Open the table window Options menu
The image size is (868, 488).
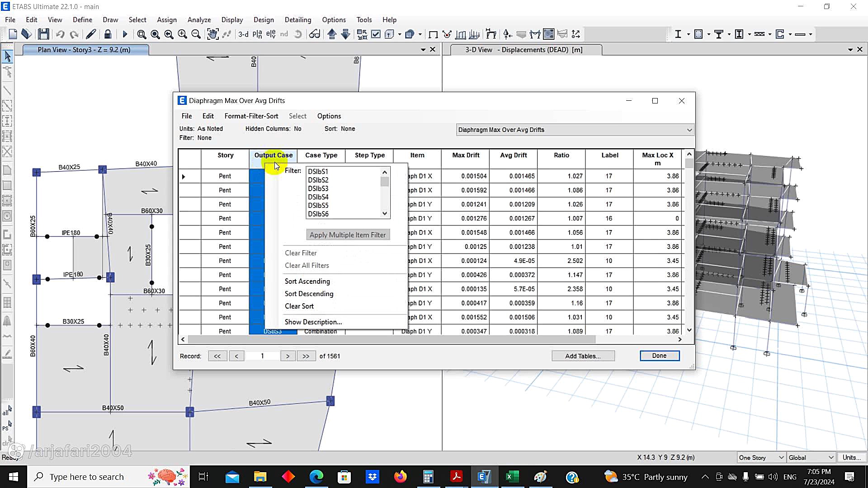329,116
